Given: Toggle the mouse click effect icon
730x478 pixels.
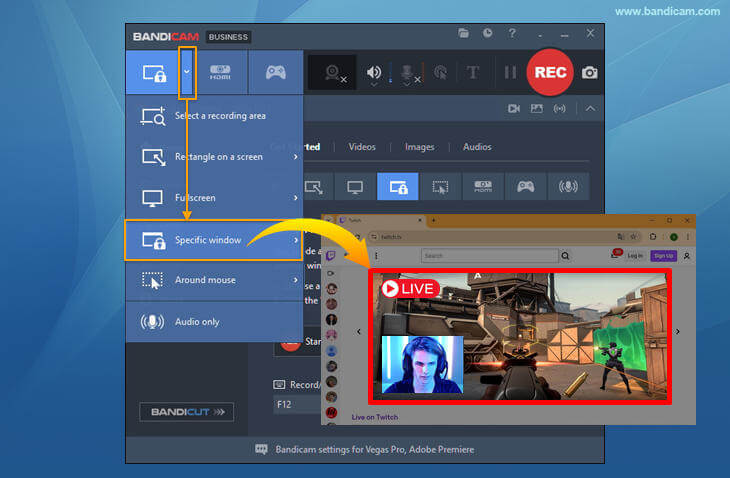Looking at the screenshot, I should pyautogui.click(x=440, y=73).
